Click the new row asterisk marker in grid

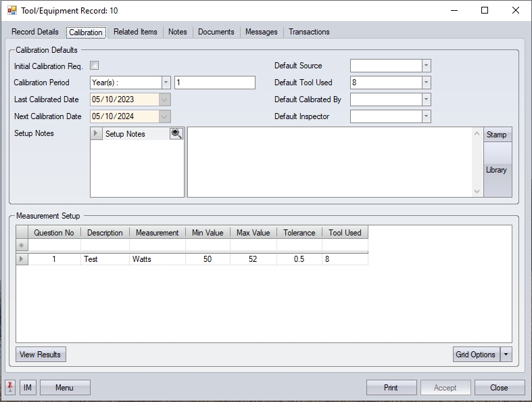(22, 245)
